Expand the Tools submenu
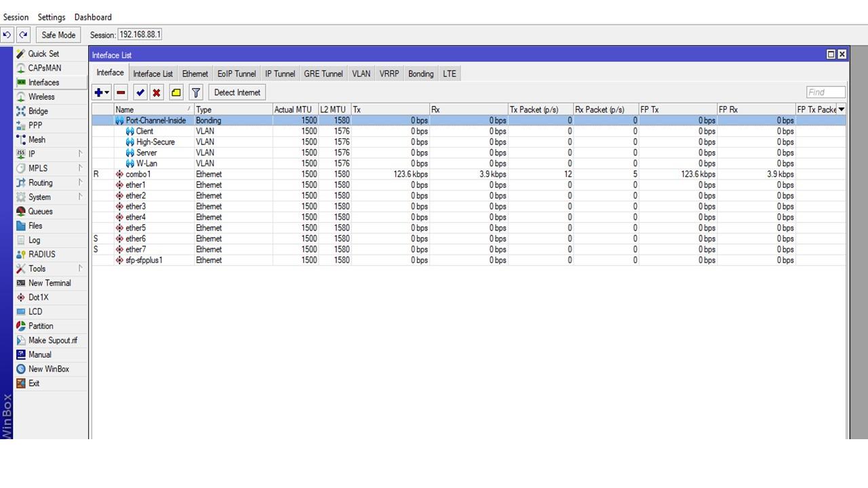 [51, 268]
